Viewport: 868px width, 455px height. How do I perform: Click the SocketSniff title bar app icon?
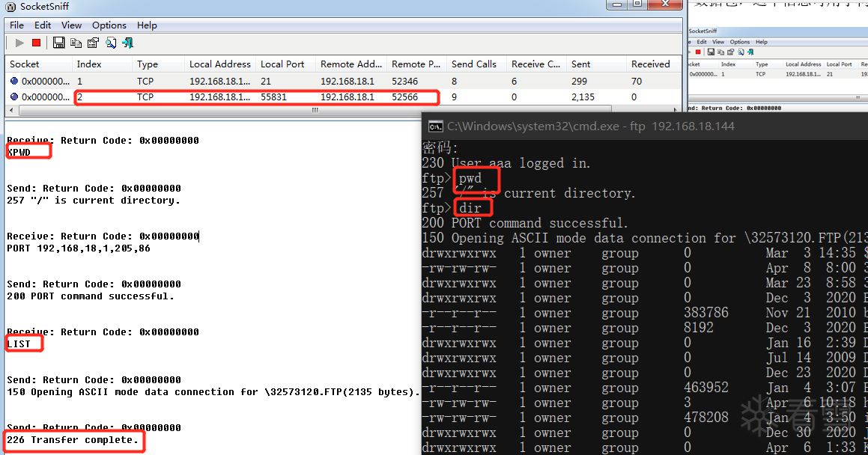click(x=10, y=7)
